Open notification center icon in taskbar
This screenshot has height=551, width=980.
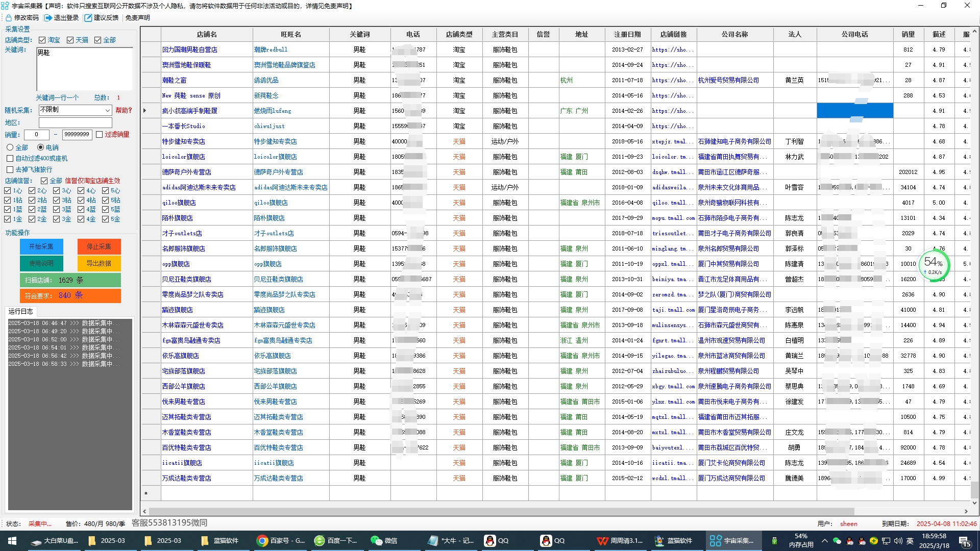pyautogui.click(x=965, y=541)
